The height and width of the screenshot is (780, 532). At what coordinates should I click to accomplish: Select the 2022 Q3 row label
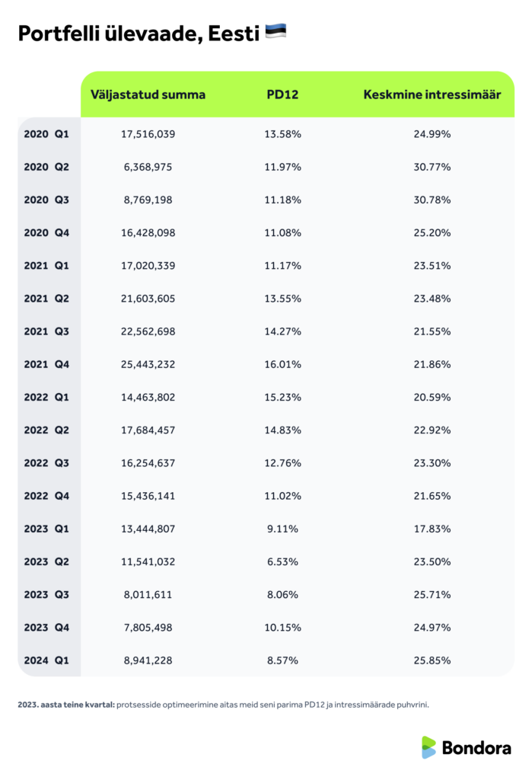46,463
